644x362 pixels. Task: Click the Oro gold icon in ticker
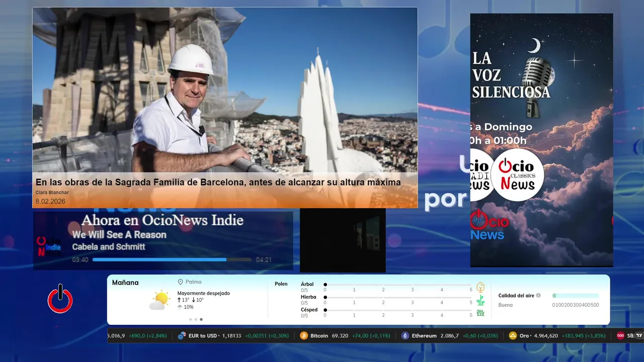pyautogui.click(x=513, y=335)
